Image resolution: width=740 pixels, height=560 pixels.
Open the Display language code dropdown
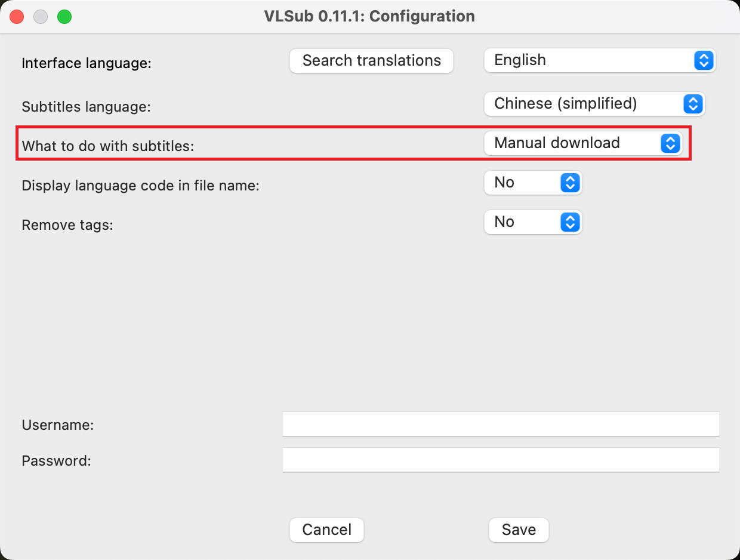[533, 183]
